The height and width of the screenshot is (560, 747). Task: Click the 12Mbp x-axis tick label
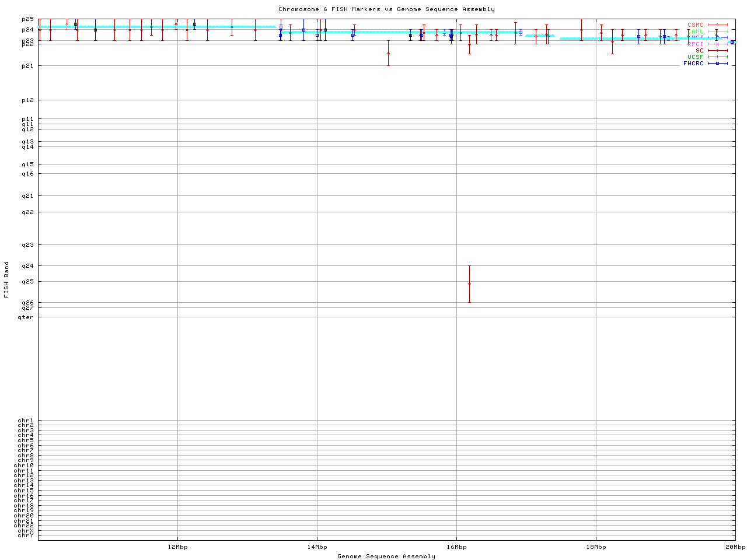click(x=177, y=547)
